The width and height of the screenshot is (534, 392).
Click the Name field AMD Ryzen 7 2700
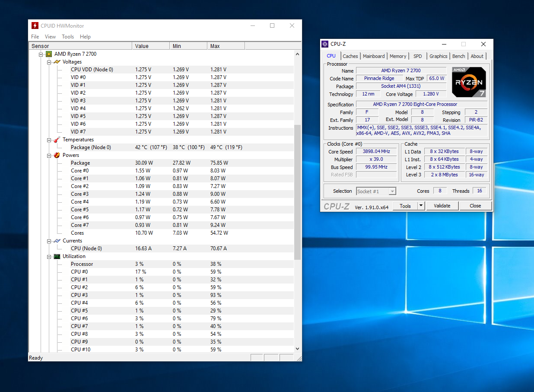click(x=401, y=70)
